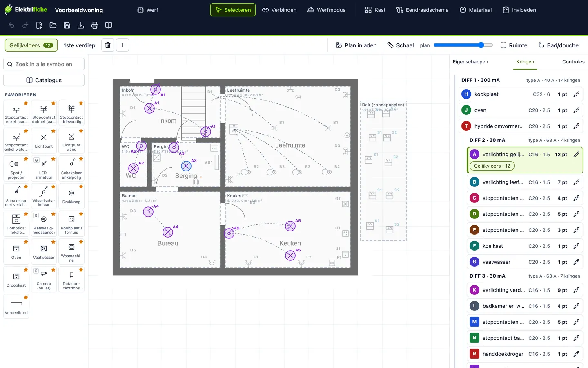This screenshot has width=588, height=368.
Task: Delete floor with trash icon
Action: [x=108, y=45]
